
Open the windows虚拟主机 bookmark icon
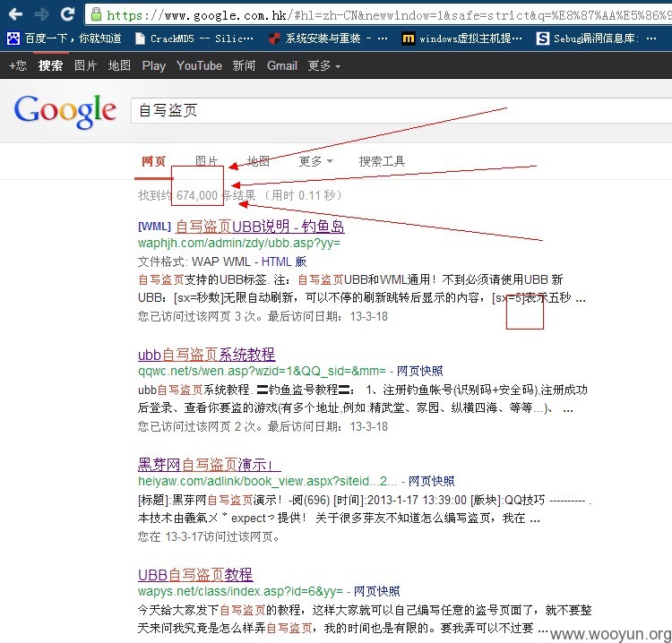click(x=408, y=39)
